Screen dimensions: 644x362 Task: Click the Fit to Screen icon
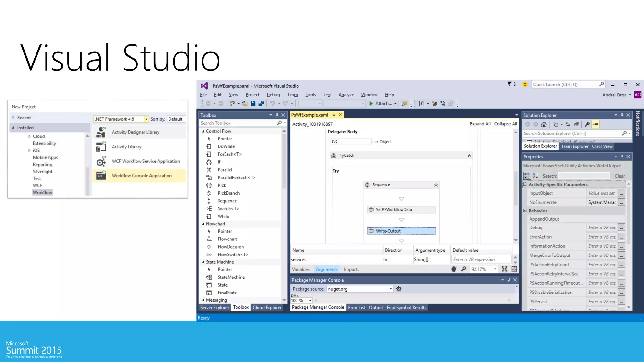(x=504, y=269)
